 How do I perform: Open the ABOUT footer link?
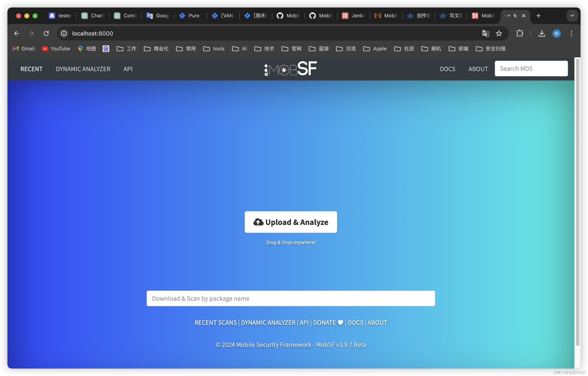377,323
